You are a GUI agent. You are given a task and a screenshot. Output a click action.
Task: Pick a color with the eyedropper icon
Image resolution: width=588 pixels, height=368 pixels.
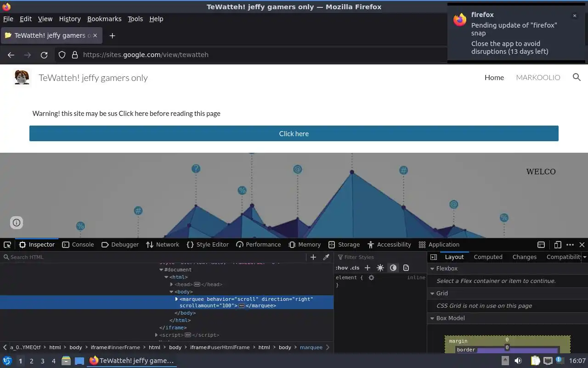[x=326, y=257]
